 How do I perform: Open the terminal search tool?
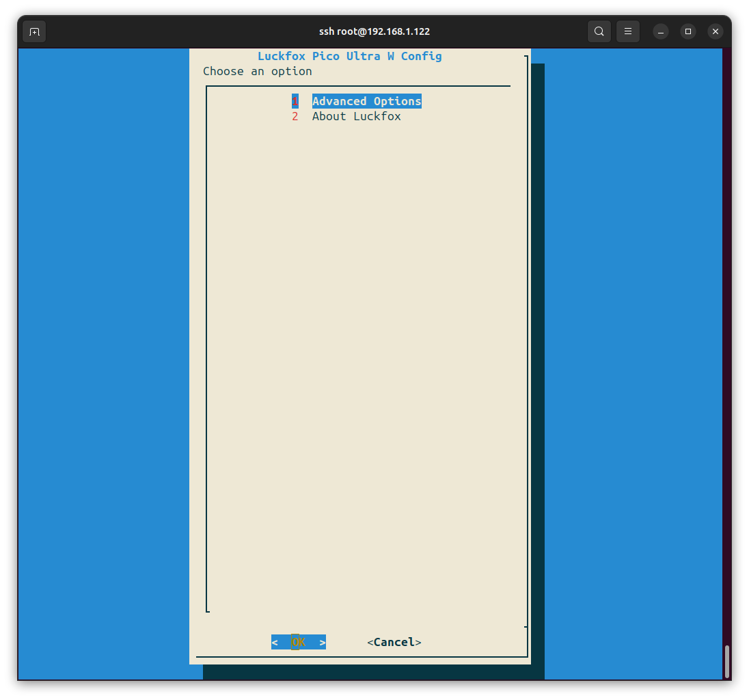(599, 31)
